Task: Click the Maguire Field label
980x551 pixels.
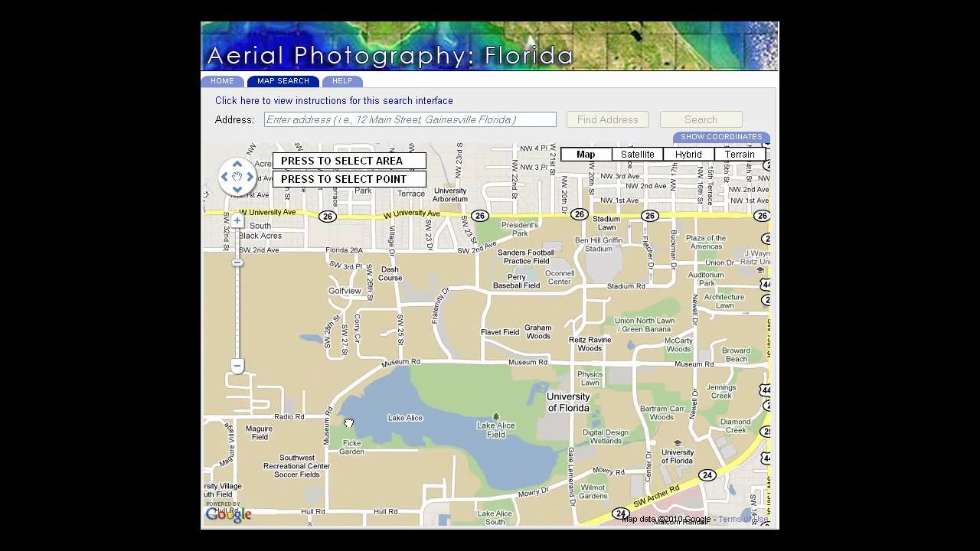Action: [x=260, y=432]
